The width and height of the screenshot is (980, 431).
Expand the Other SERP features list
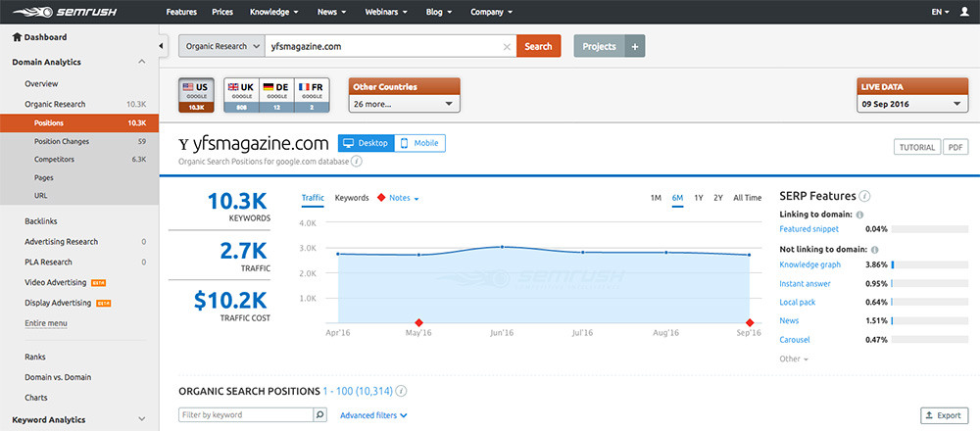794,359
